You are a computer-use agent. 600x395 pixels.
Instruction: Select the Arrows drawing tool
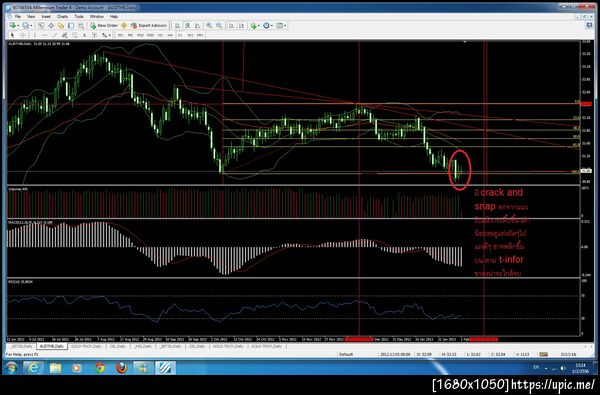pyautogui.click(x=104, y=35)
